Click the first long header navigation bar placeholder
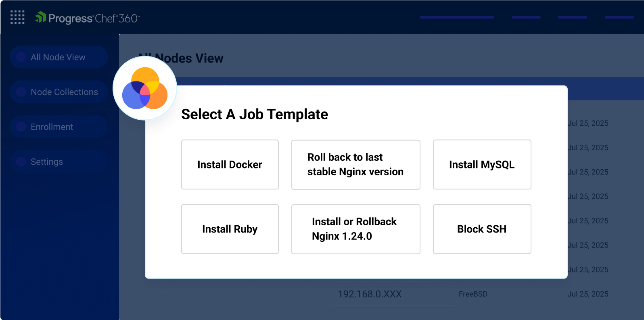This screenshot has width=644, height=320. pos(457,17)
